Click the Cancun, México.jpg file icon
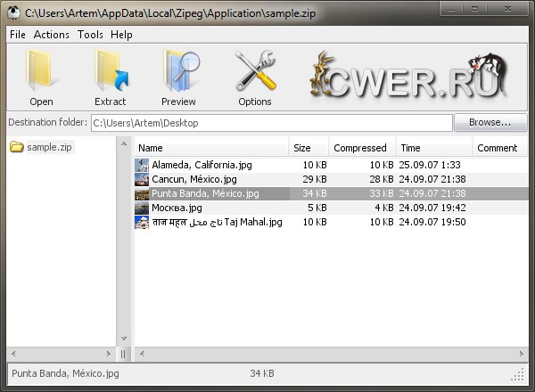Image resolution: width=535 pixels, height=392 pixels. 142,179
